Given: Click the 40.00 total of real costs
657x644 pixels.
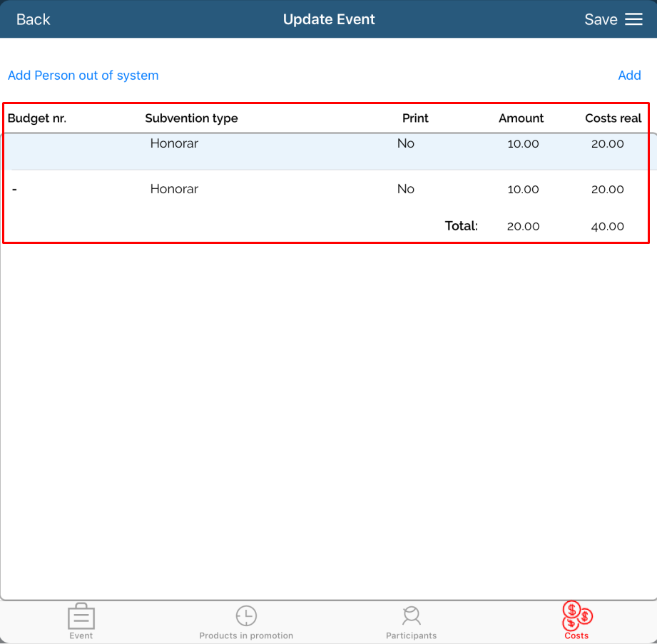Looking at the screenshot, I should [607, 227].
